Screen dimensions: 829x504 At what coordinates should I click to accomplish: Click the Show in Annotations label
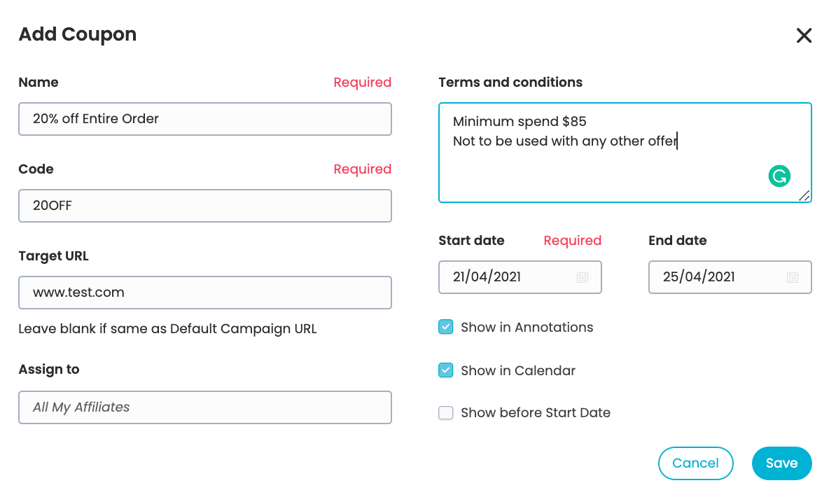527,327
